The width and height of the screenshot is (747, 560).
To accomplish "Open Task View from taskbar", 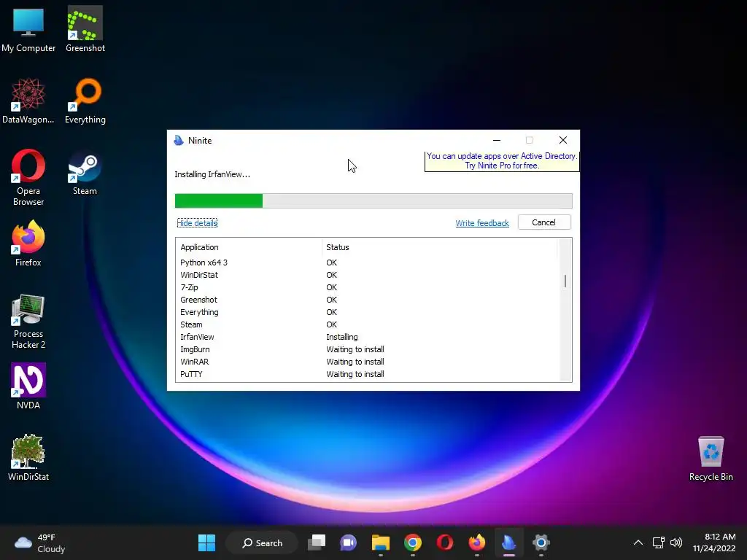I will pos(317,542).
